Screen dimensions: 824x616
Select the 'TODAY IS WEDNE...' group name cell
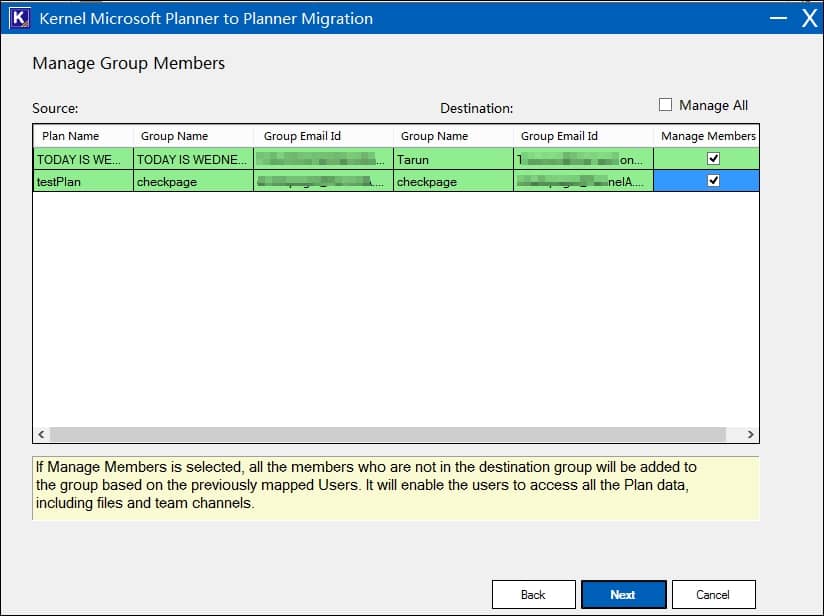tap(193, 159)
